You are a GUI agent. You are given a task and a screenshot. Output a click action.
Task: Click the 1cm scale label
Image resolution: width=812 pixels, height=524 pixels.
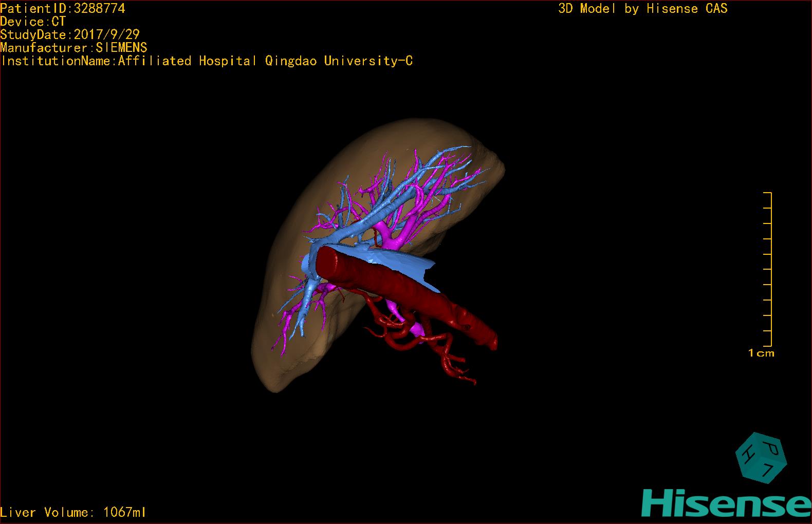pyautogui.click(x=761, y=353)
